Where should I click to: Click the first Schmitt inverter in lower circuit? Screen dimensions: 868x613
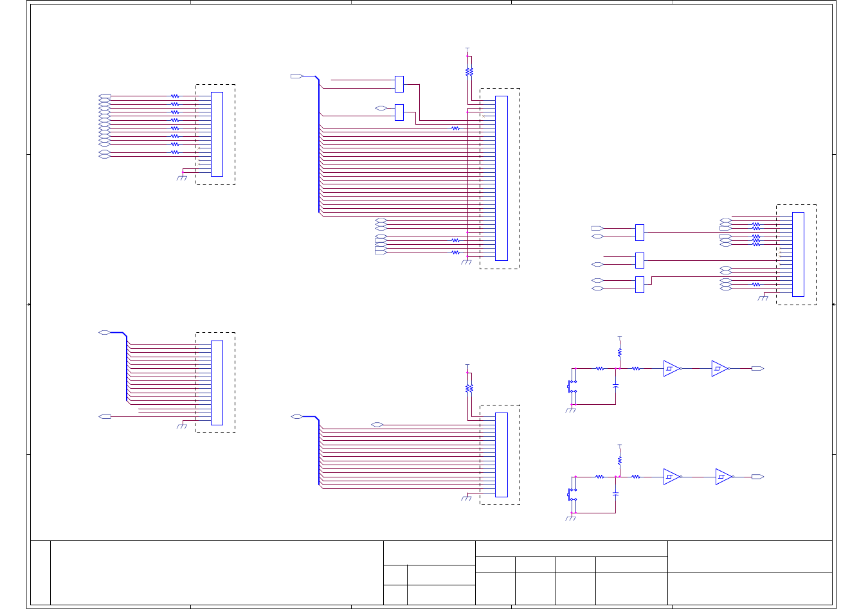click(672, 477)
